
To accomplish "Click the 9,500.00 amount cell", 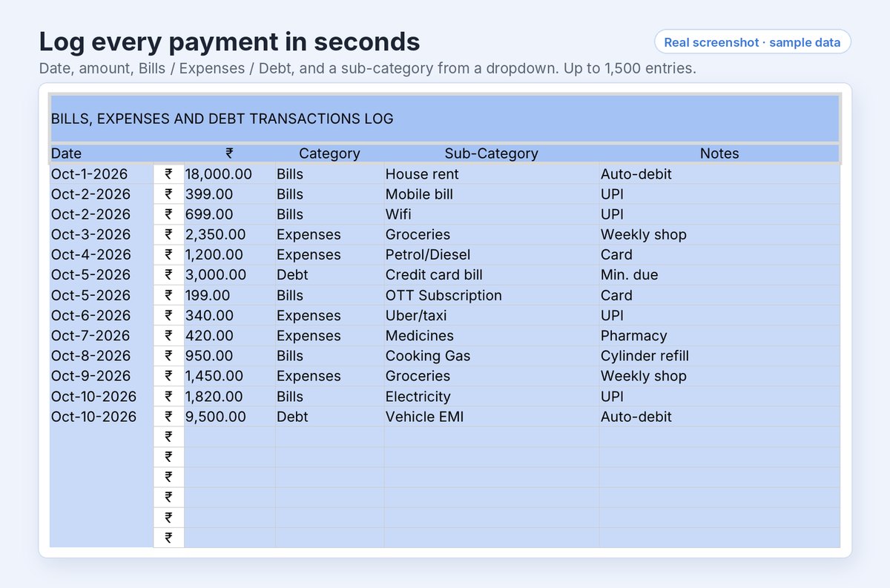I will (229, 417).
